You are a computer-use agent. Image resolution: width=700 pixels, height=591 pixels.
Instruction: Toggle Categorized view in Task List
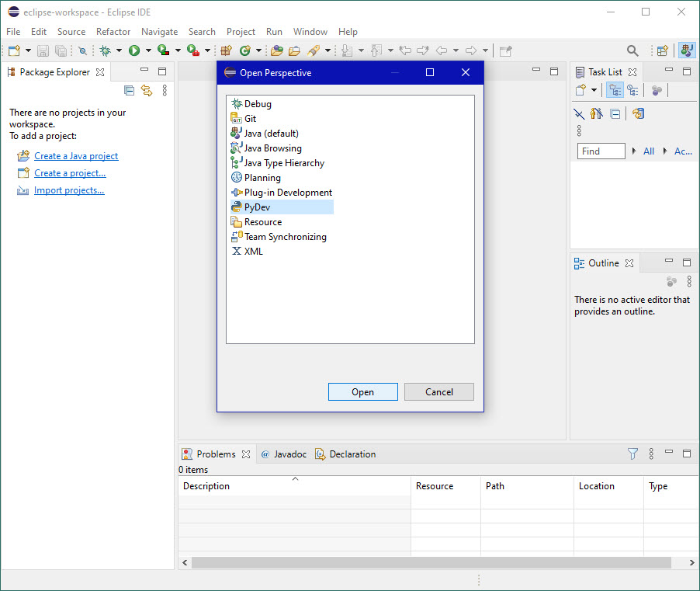(614, 91)
